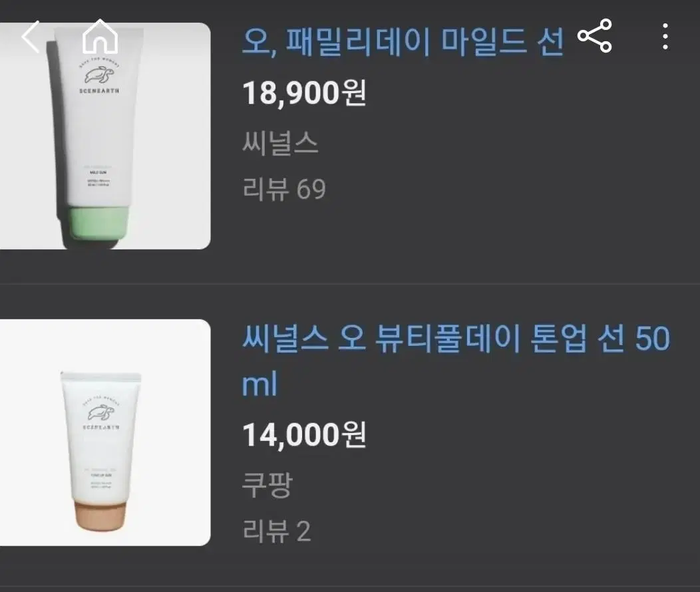
Task: Open 오, 패밀리데이 마일드 선 product link
Action: [x=403, y=43]
